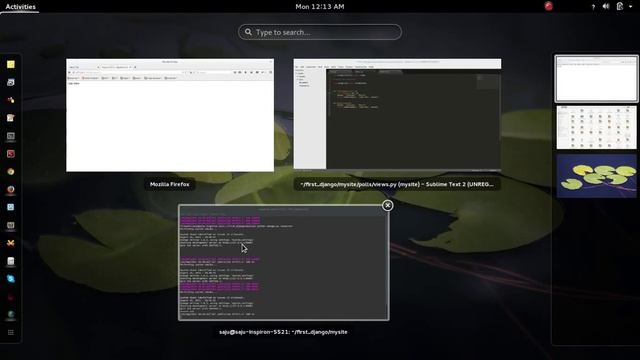Image resolution: width=640 pixels, height=360 pixels.
Task: Expand the system menu dropdown arrow
Action: (x=631, y=7)
